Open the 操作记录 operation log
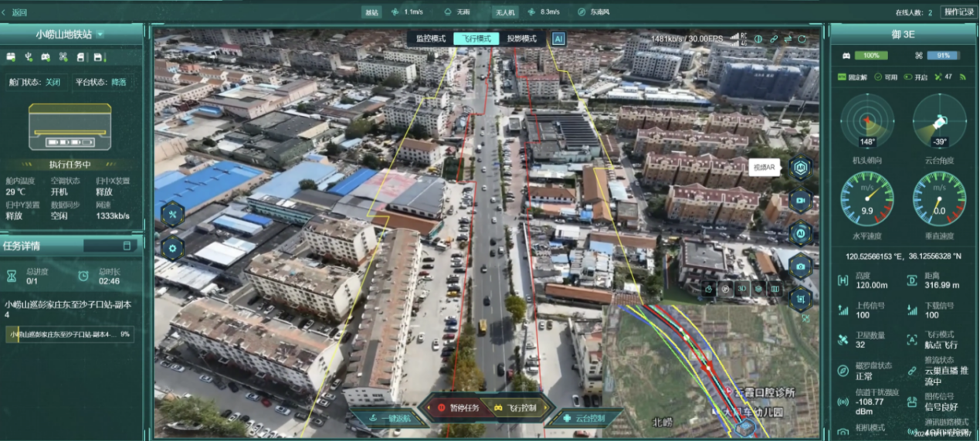The image size is (980, 441). coord(958,12)
